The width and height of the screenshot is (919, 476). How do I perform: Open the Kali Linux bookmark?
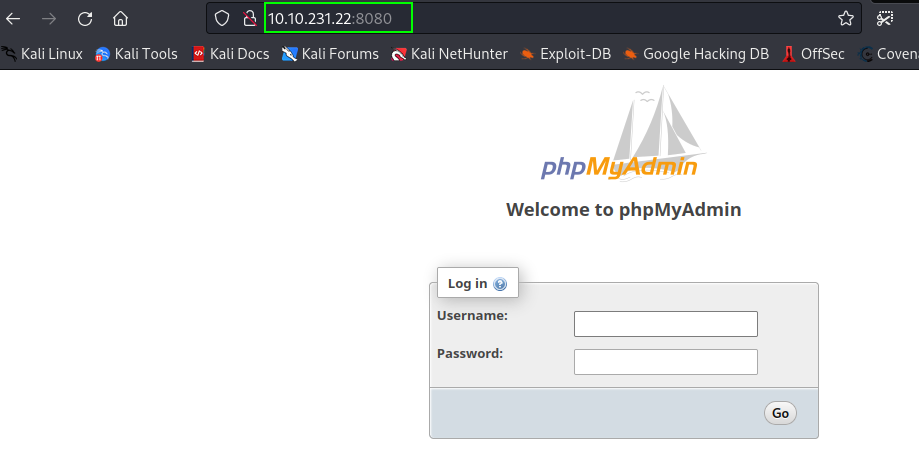tap(42, 54)
